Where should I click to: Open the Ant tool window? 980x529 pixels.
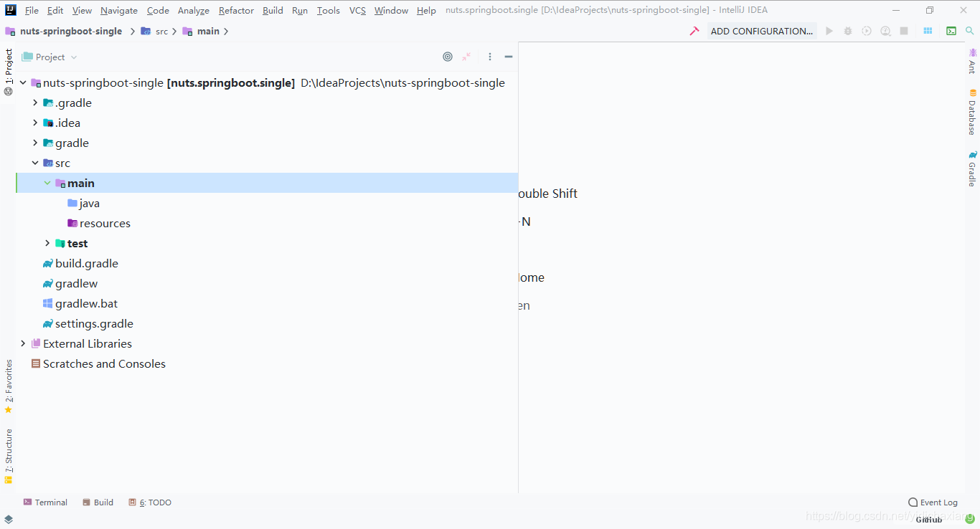[x=973, y=62]
